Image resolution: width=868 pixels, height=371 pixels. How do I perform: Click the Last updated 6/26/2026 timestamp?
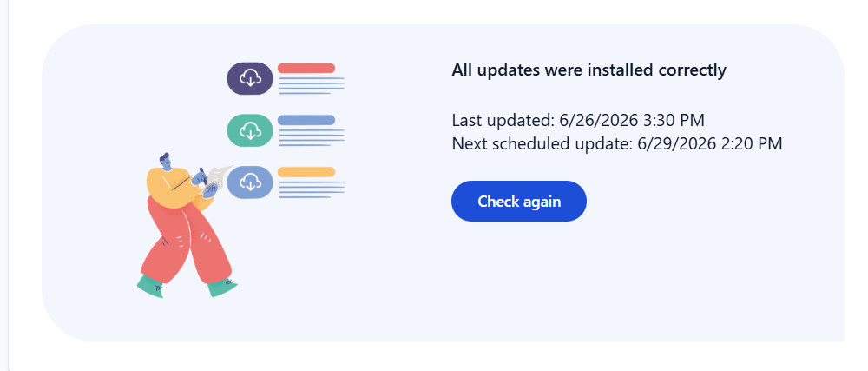click(x=578, y=120)
